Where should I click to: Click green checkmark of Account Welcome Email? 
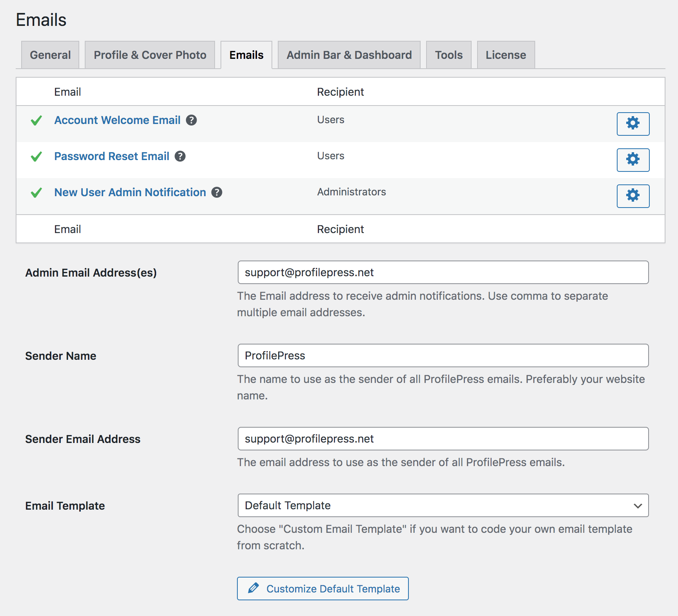(x=36, y=120)
